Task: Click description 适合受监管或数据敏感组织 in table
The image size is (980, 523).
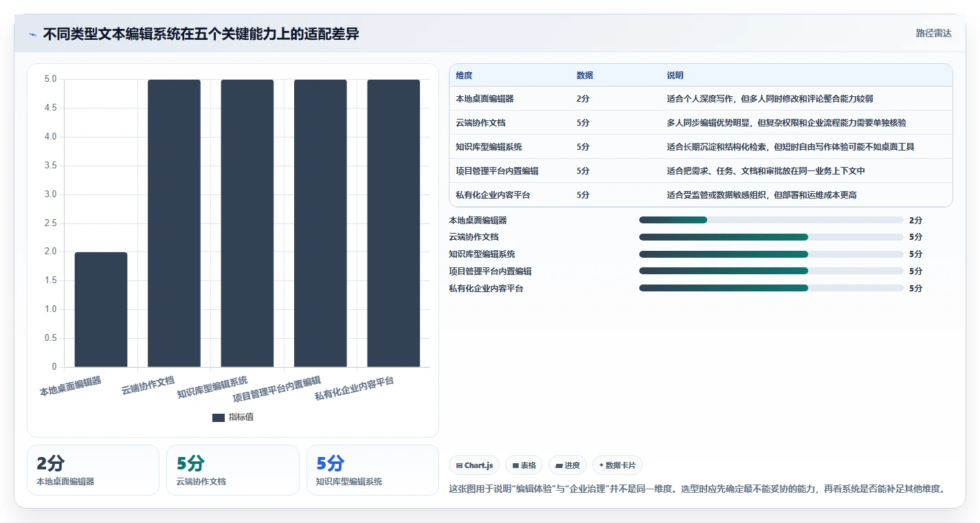Action: point(761,195)
